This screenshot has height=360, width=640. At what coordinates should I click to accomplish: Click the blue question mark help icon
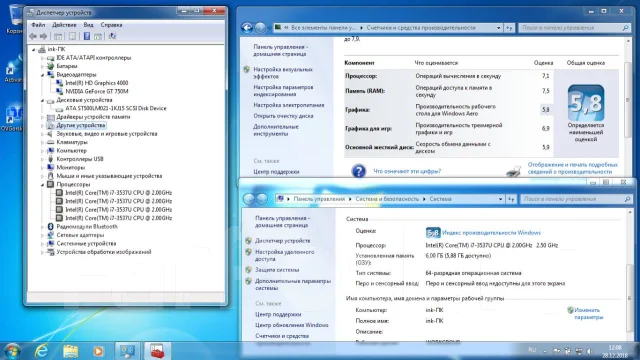358,171
